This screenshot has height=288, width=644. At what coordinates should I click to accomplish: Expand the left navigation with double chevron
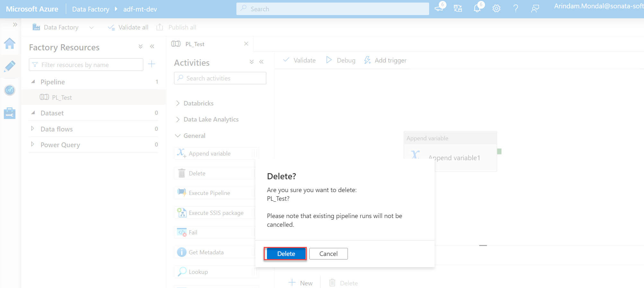pos(15,25)
